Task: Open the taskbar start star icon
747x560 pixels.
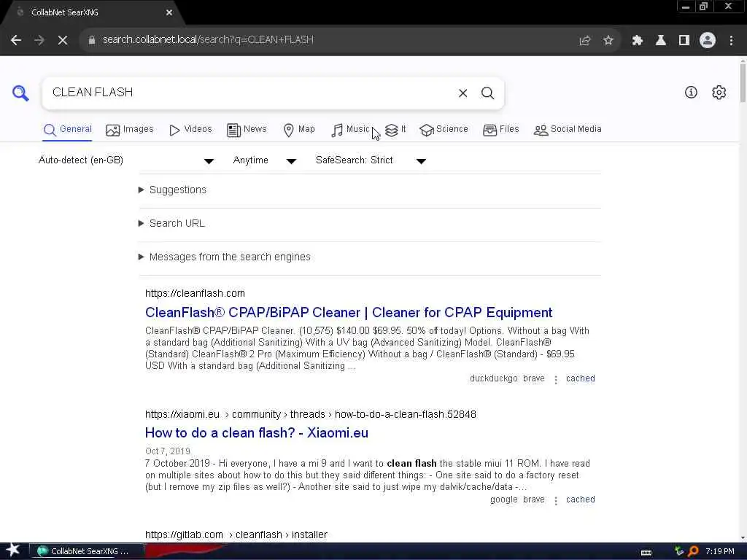Action: 13,551
